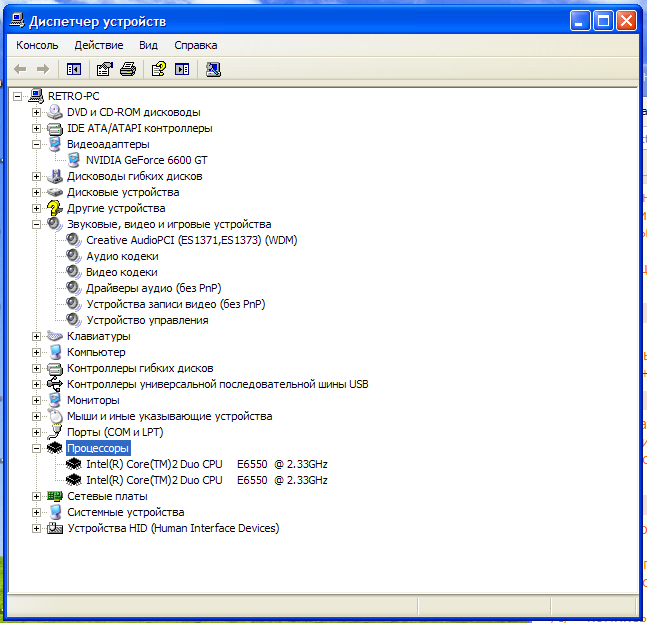Select the Системные устройства label
Viewport: 647px width, 623px height.
(x=126, y=512)
